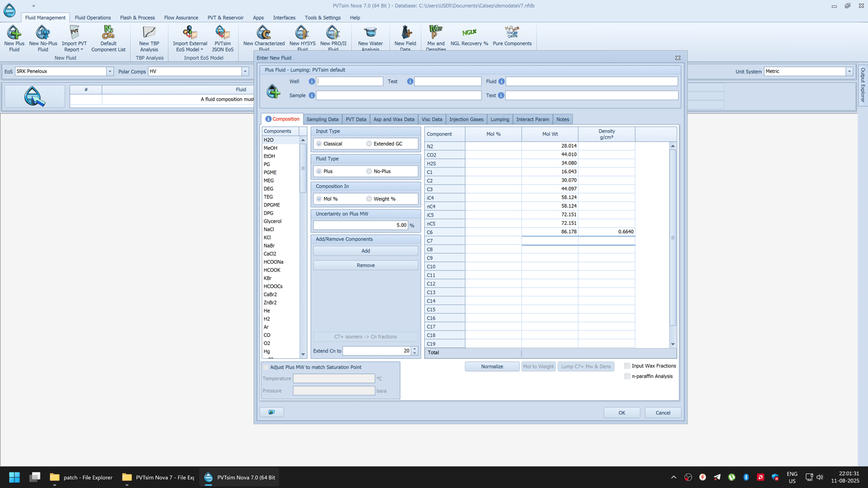This screenshot has height=488, width=868.
Task: Choose the No-Plus fluid type
Action: click(x=369, y=171)
